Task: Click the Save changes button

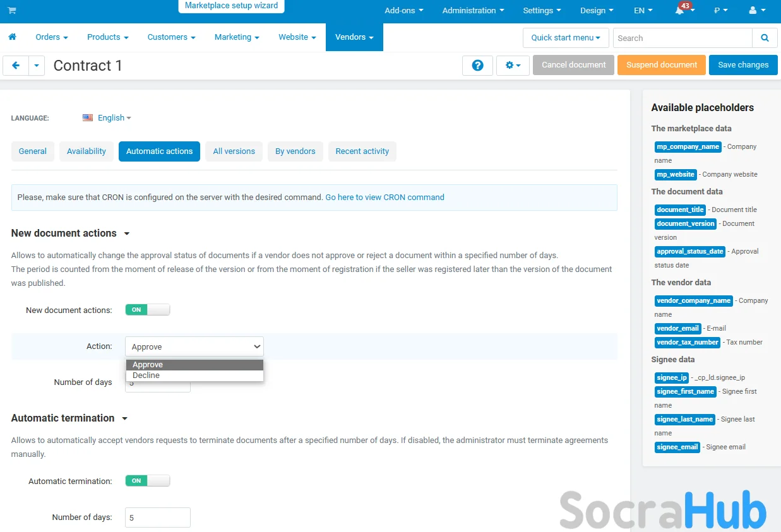Action: click(x=743, y=65)
